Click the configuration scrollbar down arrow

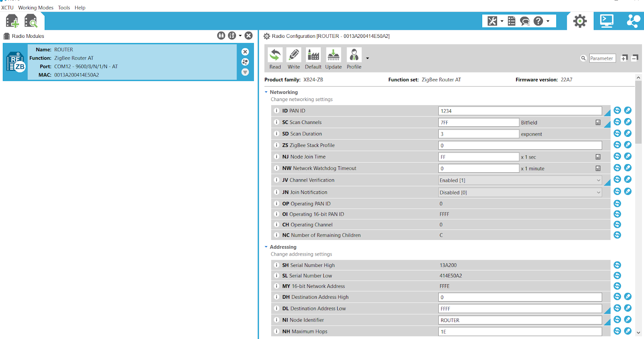(x=638, y=333)
